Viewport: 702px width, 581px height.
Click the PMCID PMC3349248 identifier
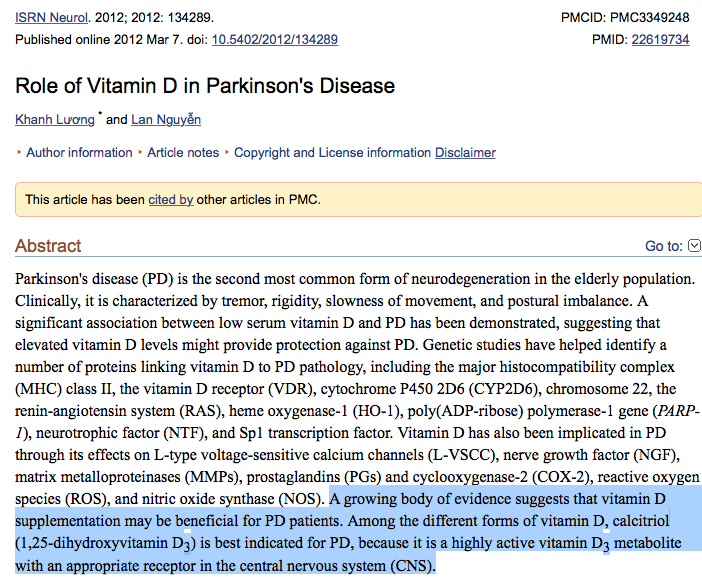click(649, 18)
